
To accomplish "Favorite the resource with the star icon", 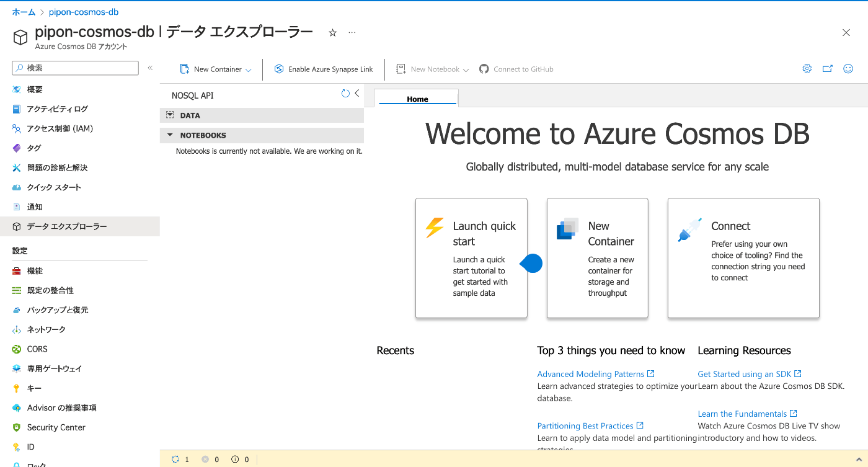I will pyautogui.click(x=332, y=33).
